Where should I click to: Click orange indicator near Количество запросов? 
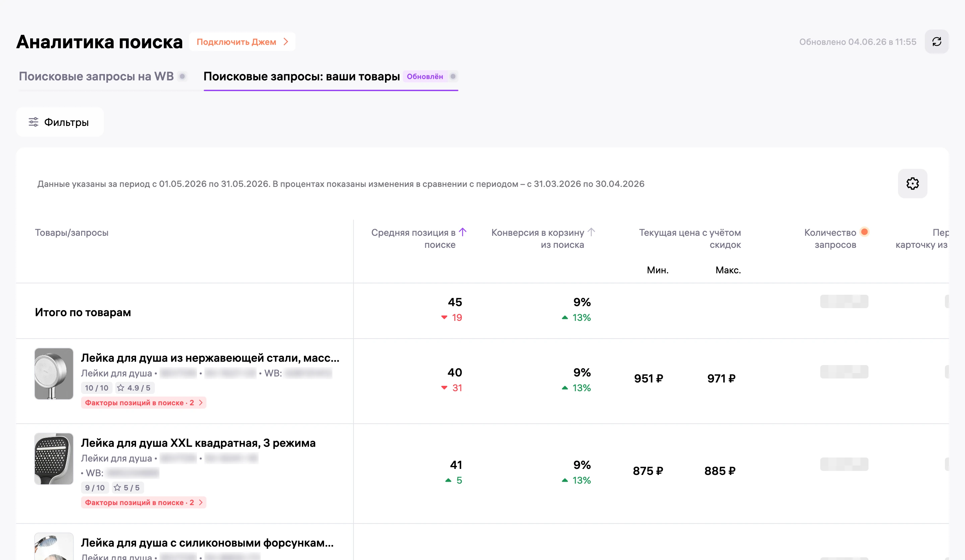(x=864, y=231)
